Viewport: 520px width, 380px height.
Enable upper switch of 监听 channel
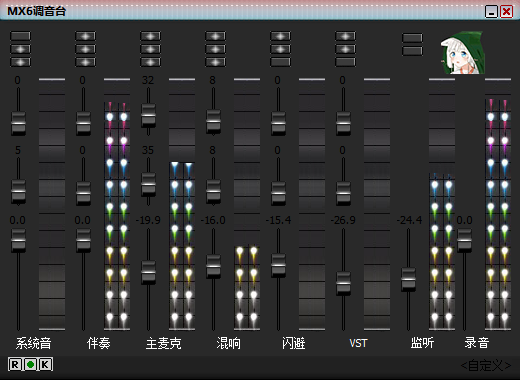[412, 38]
